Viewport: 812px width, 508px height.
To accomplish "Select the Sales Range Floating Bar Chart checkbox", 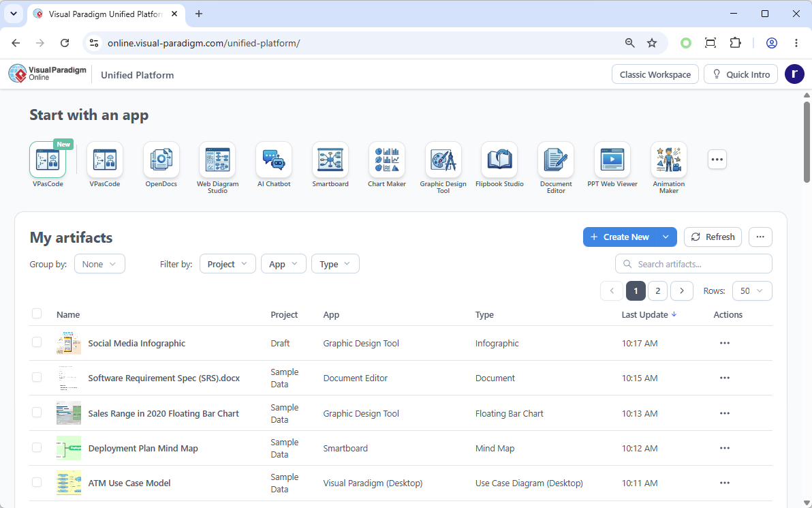I will pos(37,412).
